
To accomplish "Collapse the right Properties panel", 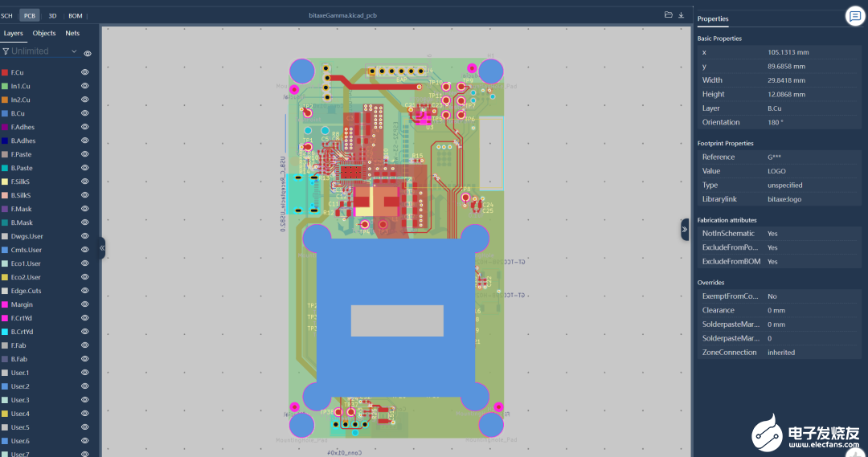I will 685,229.
